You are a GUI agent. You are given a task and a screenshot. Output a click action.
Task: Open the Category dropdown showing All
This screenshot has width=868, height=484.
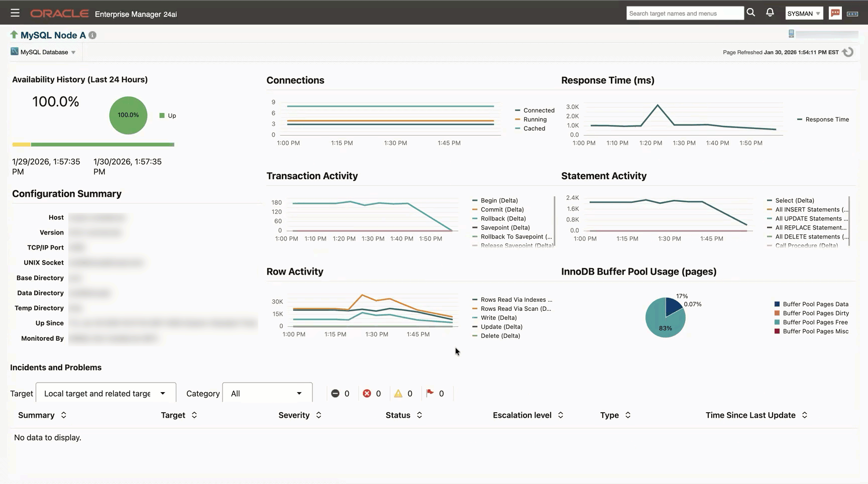click(267, 393)
